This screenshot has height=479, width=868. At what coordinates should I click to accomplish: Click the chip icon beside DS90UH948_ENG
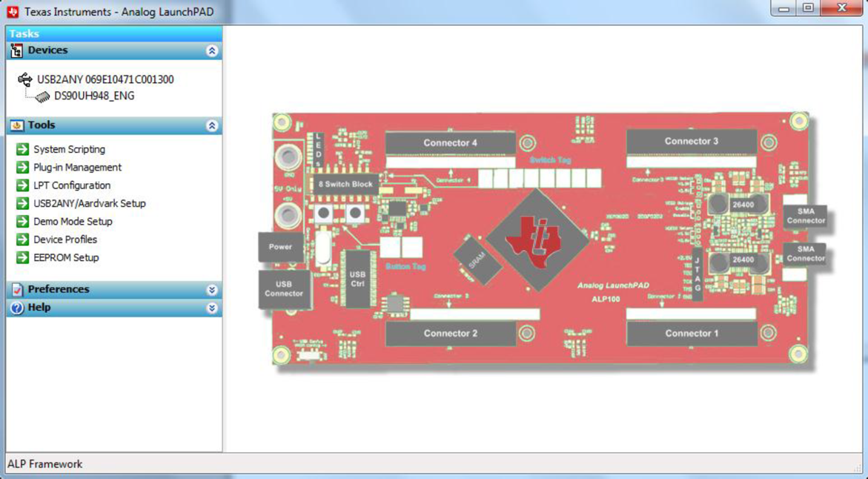(x=42, y=96)
